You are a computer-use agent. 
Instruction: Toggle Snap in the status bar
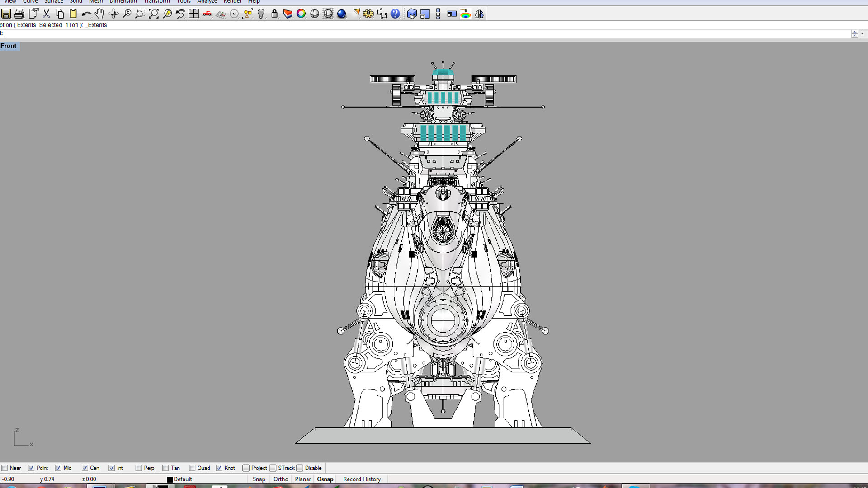(x=259, y=479)
